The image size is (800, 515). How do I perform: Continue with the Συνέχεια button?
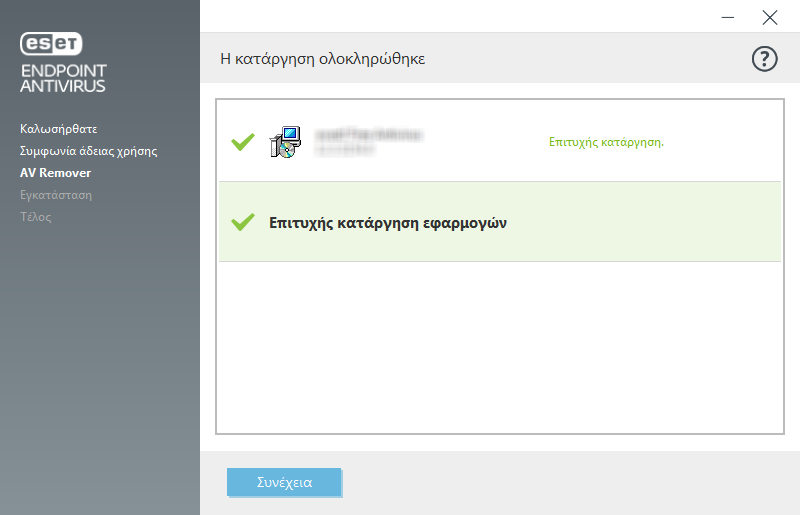284,482
